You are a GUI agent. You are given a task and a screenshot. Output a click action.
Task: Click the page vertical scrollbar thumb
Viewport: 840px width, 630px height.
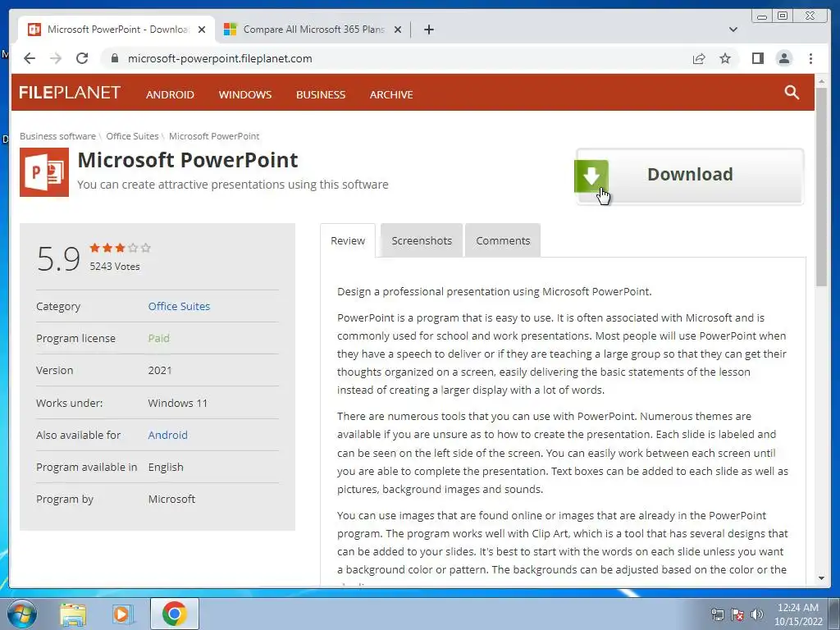821,188
